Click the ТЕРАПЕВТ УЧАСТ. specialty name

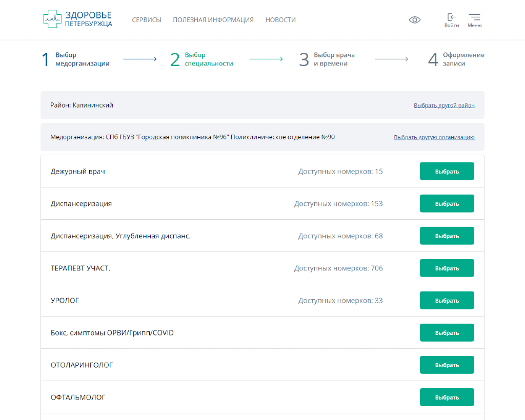coord(80,268)
